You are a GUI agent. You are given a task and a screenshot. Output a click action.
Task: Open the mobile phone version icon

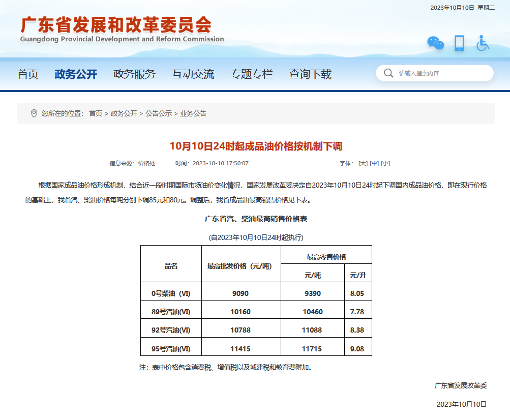pos(459,43)
